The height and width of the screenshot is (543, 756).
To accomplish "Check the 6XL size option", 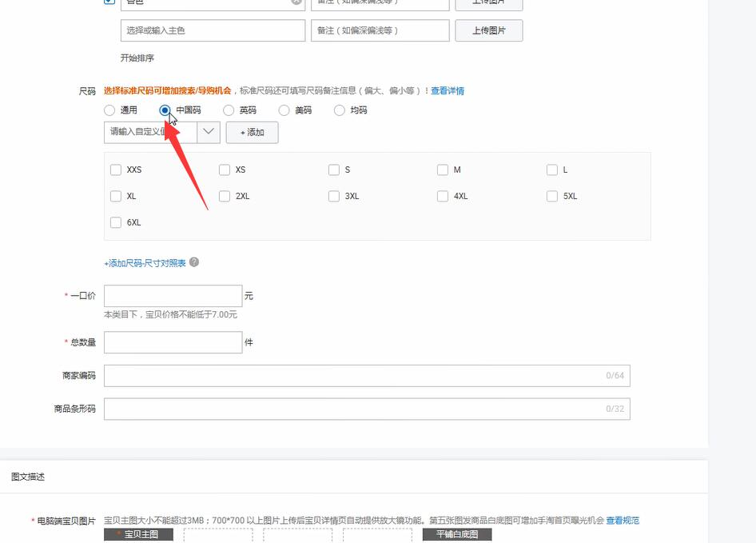I will (x=116, y=222).
